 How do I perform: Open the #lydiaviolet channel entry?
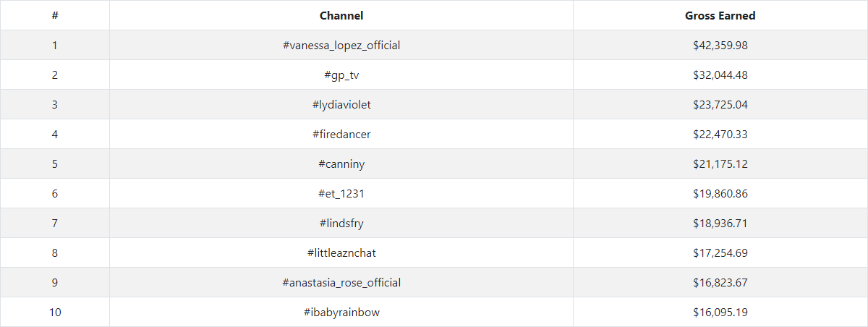coord(341,105)
